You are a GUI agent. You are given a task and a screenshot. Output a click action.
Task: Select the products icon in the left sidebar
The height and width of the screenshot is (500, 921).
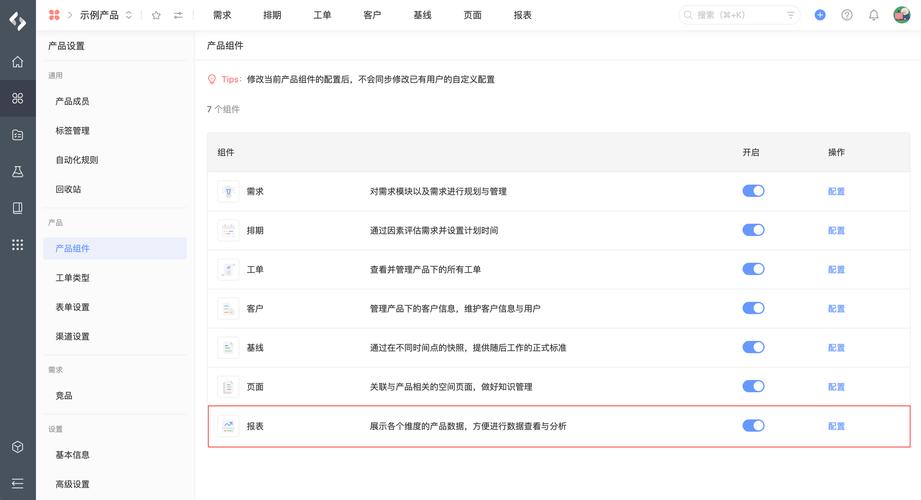(x=18, y=98)
